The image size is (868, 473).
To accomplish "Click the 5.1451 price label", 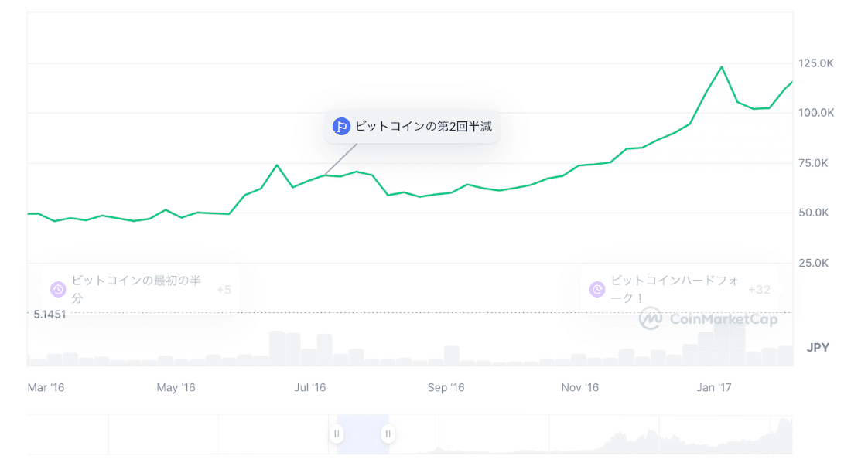I will [x=50, y=315].
